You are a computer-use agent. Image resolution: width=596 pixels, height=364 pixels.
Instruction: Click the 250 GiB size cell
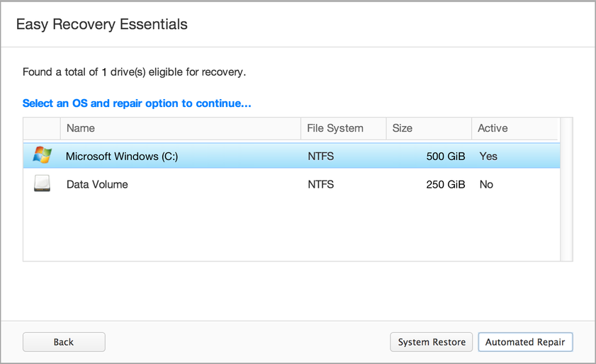(x=445, y=184)
